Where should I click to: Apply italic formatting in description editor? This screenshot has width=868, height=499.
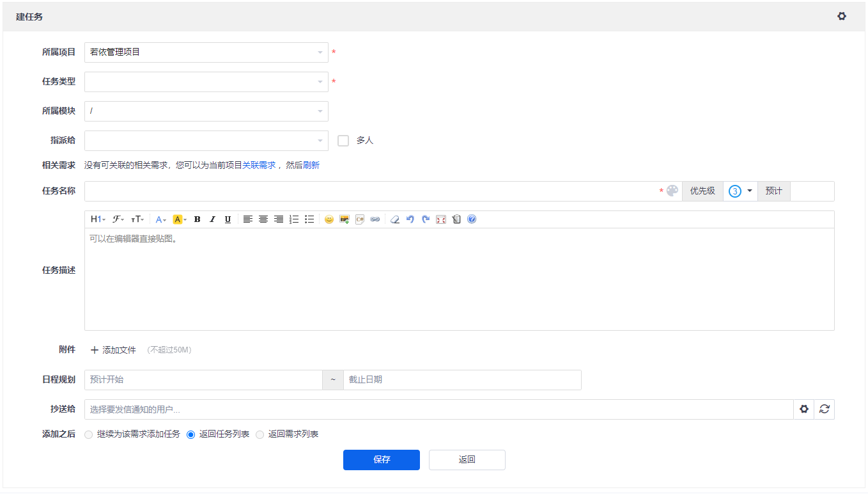(x=213, y=219)
